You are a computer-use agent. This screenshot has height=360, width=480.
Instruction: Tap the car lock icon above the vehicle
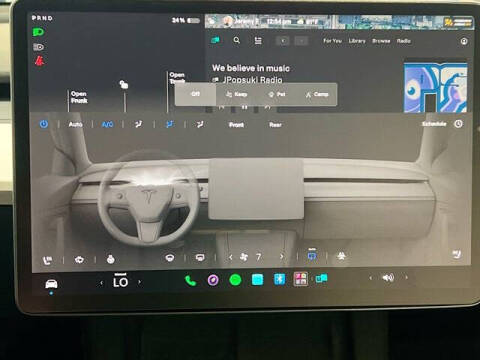click(124, 85)
